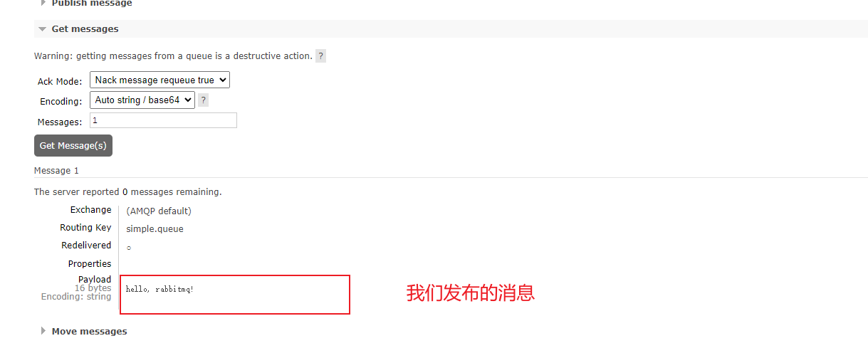Expand the Move messages section arrow
The image size is (868, 353).
coord(43,331)
